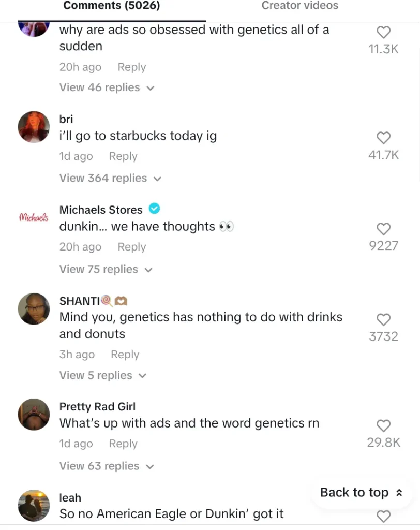420x530 pixels.
Task: Click Michaels Stores verified badge
Action: [x=154, y=209]
